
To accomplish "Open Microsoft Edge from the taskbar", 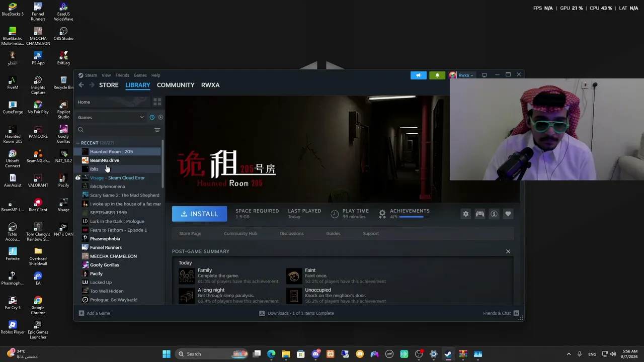I will tap(271, 354).
